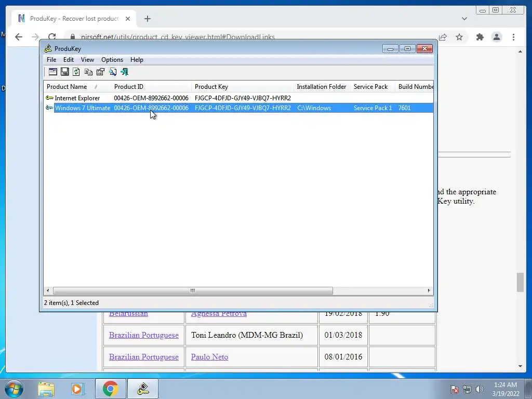This screenshot has height=399, width=532.
Task: Open the Help menu in ProduKey
Action: [137, 60]
